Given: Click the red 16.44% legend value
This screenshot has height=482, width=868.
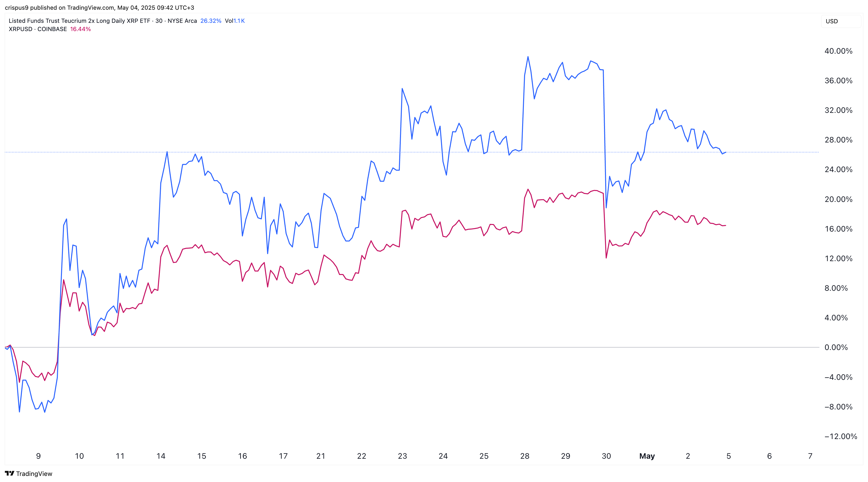Looking at the screenshot, I should coord(81,29).
